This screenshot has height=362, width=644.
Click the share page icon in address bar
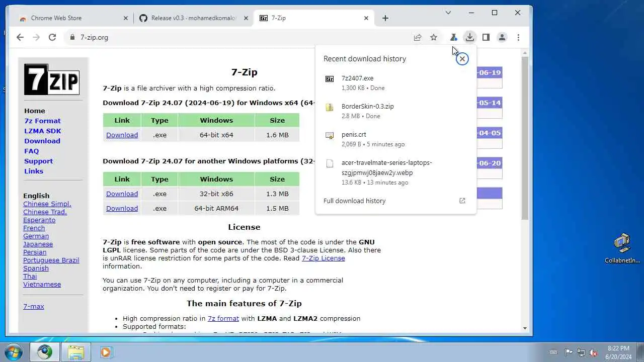(x=418, y=37)
